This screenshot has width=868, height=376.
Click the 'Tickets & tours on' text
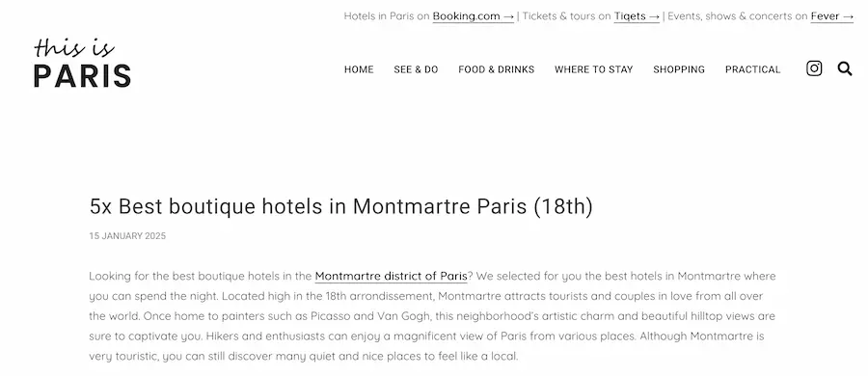566,16
